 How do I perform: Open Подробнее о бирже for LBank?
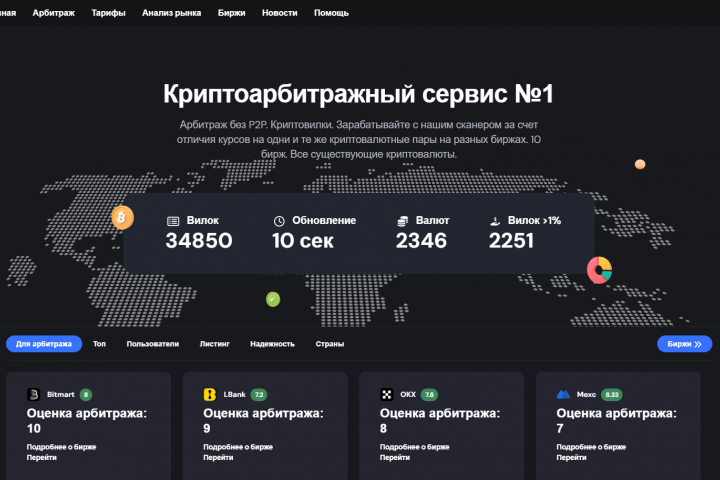click(x=238, y=447)
